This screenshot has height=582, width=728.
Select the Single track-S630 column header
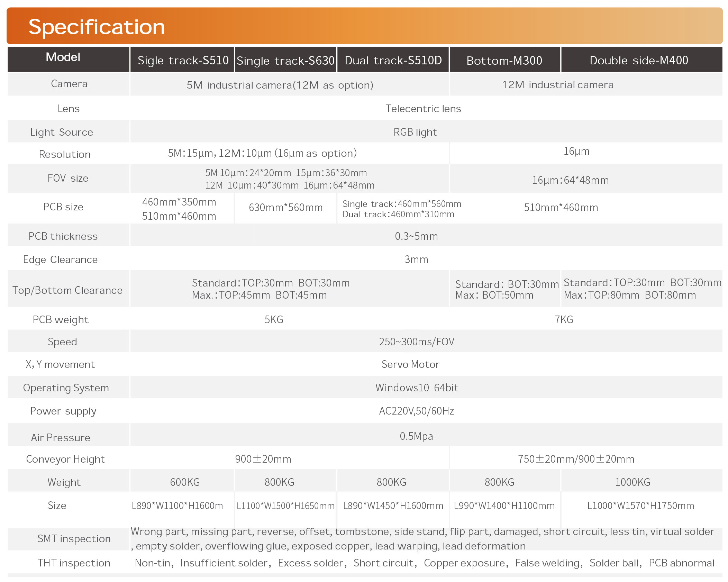[x=285, y=60]
